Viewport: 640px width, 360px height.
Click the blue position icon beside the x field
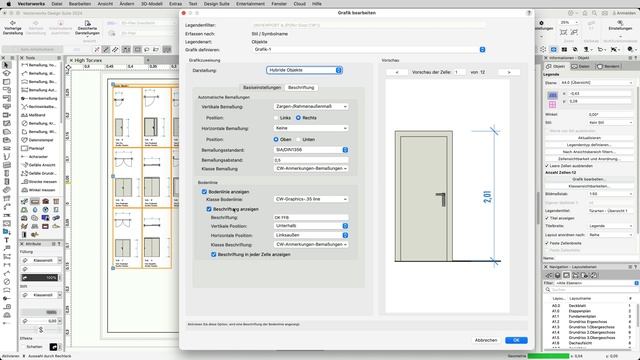pos(552,95)
